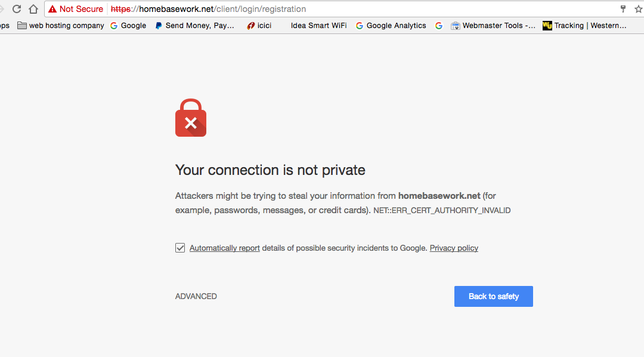This screenshot has height=357, width=644.
Task: Open the web hosting company bookmark folder
Action: click(61, 26)
